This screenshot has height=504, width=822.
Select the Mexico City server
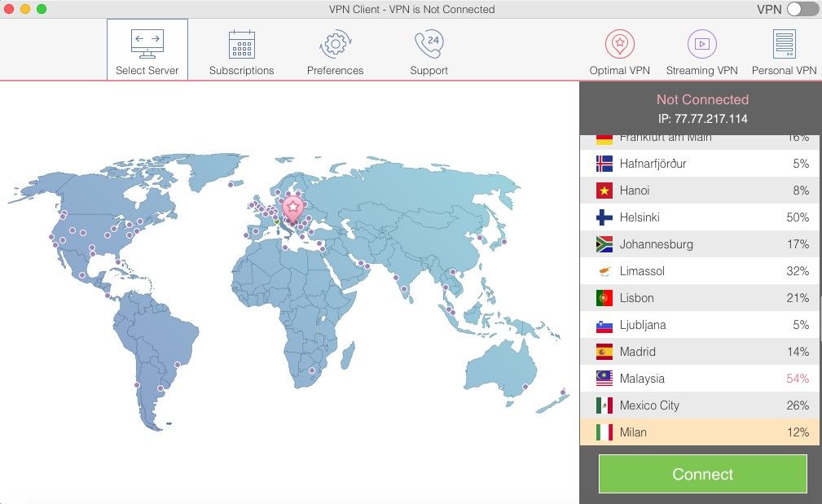click(x=699, y=405)
